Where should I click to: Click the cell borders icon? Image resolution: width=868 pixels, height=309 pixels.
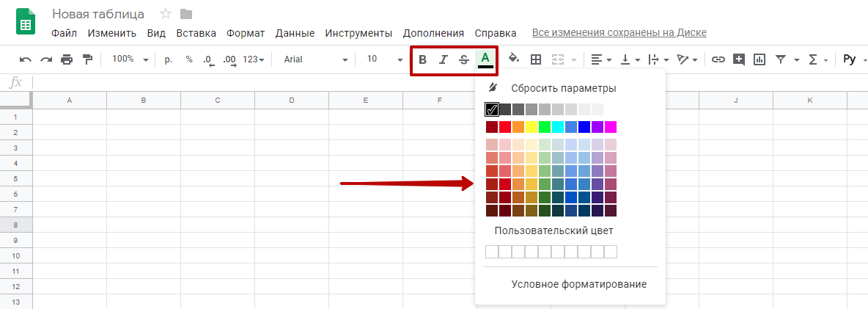tap(536, 59)
